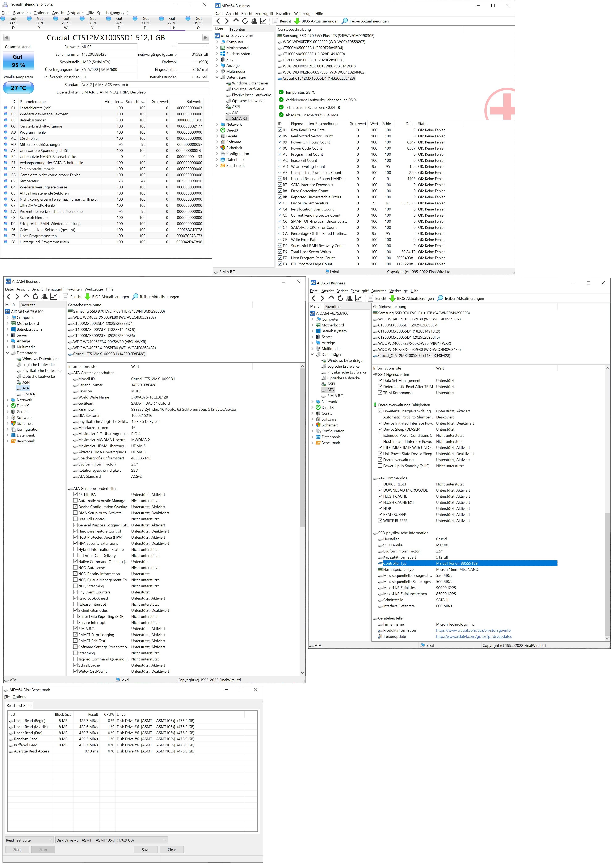Toggle the TRIM Kommando checkbox
614x868 pixels.
pos(380,393)
